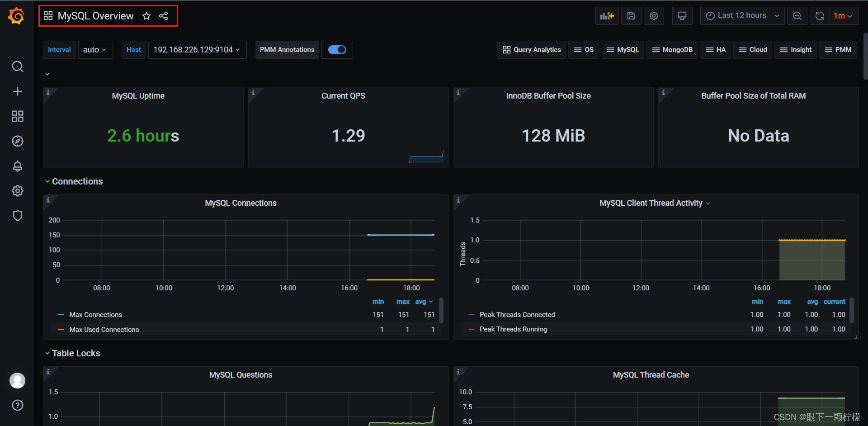Open the user profile avatar
This screenshot has width=868, height=426.
tap(17, 381)
